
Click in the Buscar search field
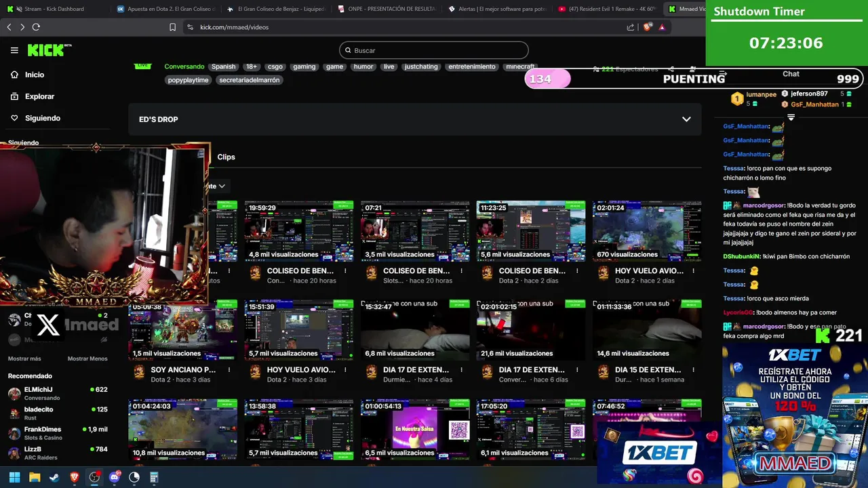(434, 50)
